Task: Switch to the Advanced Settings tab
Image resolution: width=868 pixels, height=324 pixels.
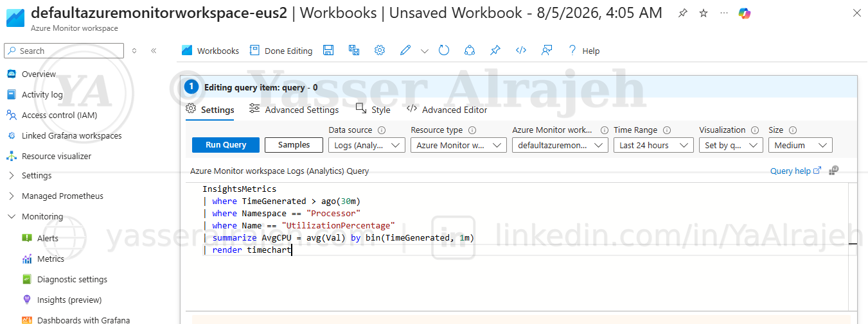Action: pyautogui.click(x=294, y=110)
